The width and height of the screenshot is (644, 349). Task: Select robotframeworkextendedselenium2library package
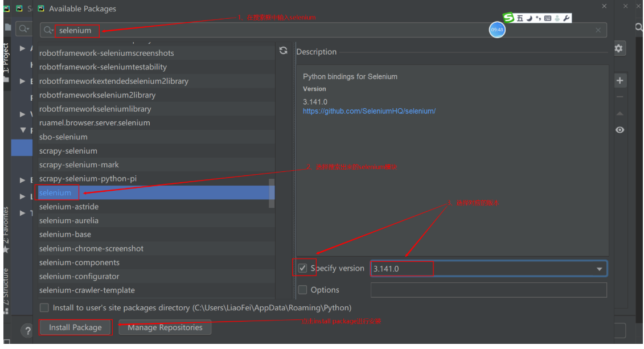coord(157,81)
